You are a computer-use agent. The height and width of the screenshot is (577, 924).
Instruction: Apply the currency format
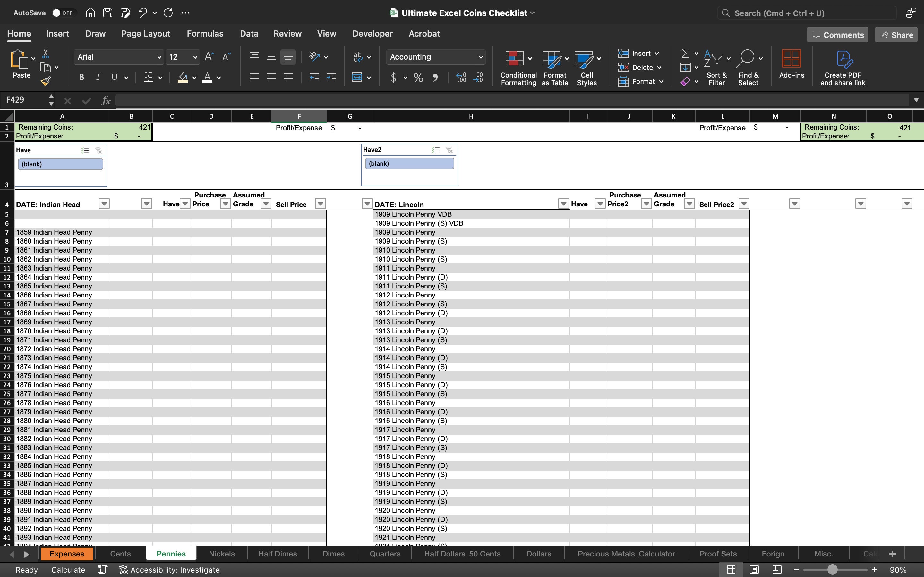point(394,78)
